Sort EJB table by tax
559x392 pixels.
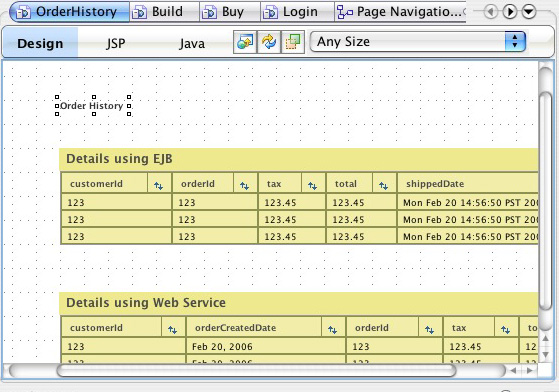pos(312,185)
